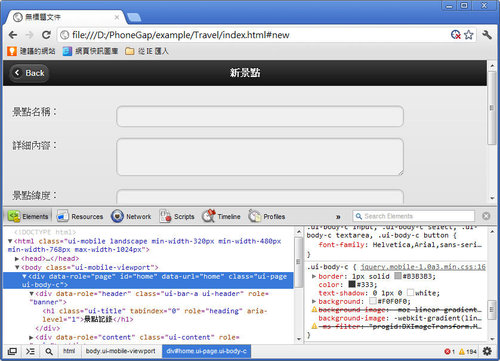Show more DevTools panels chevron
The height and width of the screenshot is (361, 500).
tap(338, 217)
